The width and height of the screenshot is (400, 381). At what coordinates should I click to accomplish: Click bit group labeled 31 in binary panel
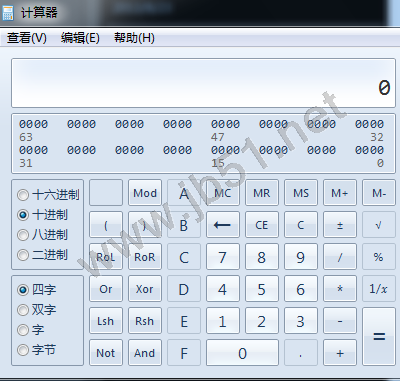coord(33,150)
